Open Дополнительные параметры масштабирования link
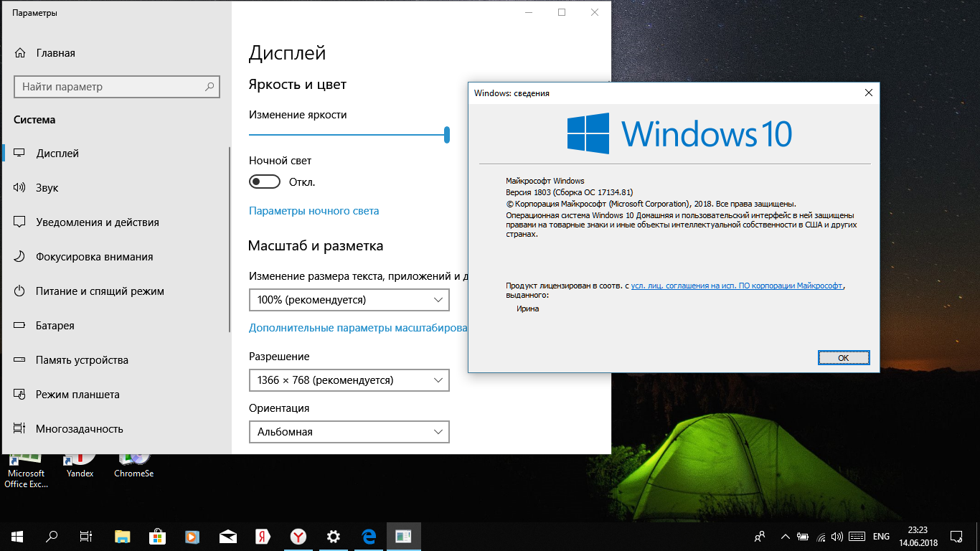The width and height of the screenshot is (980, 551). pos(358,328)
